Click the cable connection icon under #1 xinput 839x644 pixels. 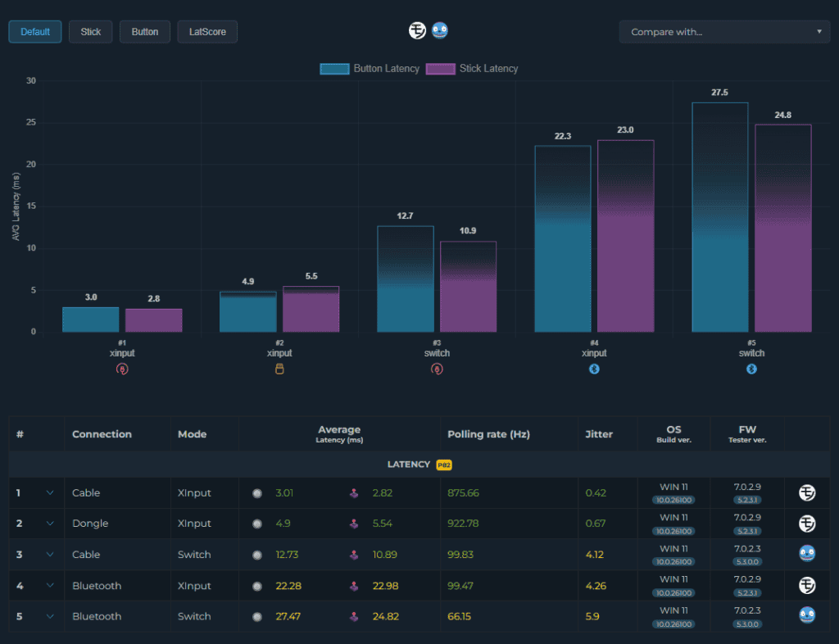[x=122, y=369]
